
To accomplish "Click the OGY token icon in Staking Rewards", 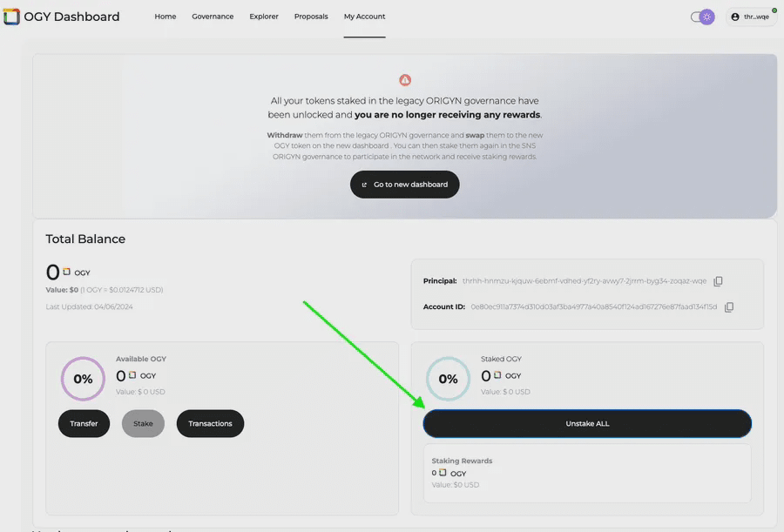I will click(x=443, y=473).
